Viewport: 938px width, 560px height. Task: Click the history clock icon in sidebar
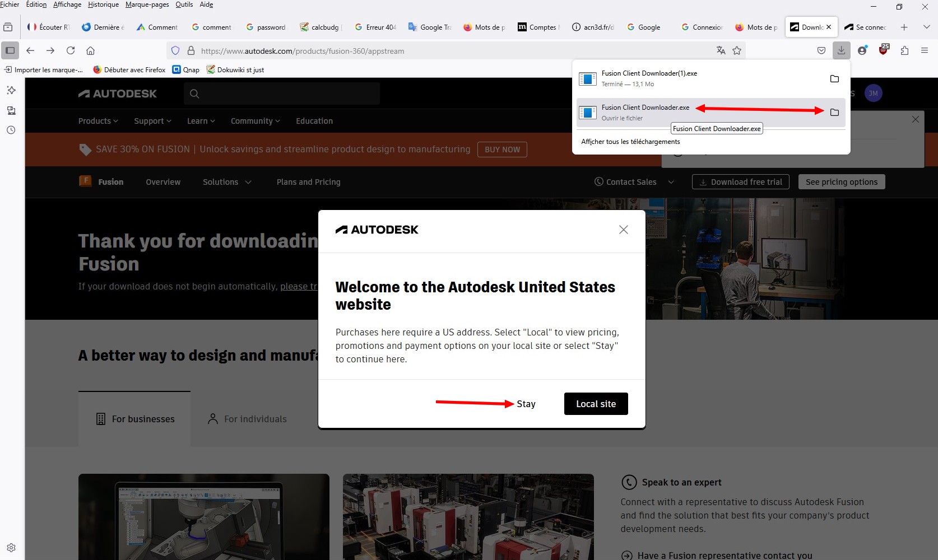pyautogui.click(x=11, y=130)
